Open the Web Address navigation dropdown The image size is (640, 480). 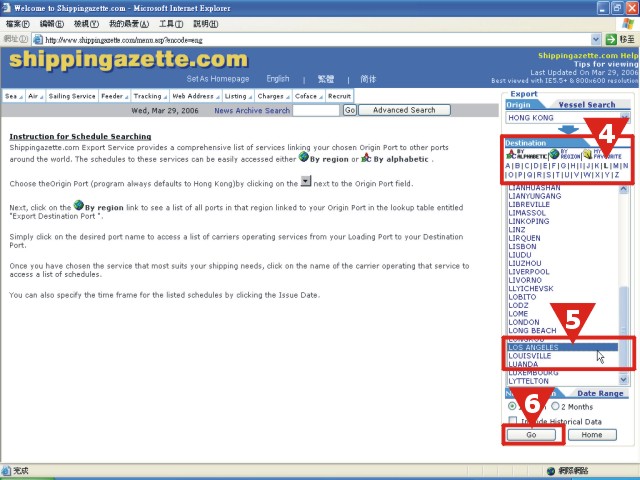pyautogui.click(x=196, y=96)
